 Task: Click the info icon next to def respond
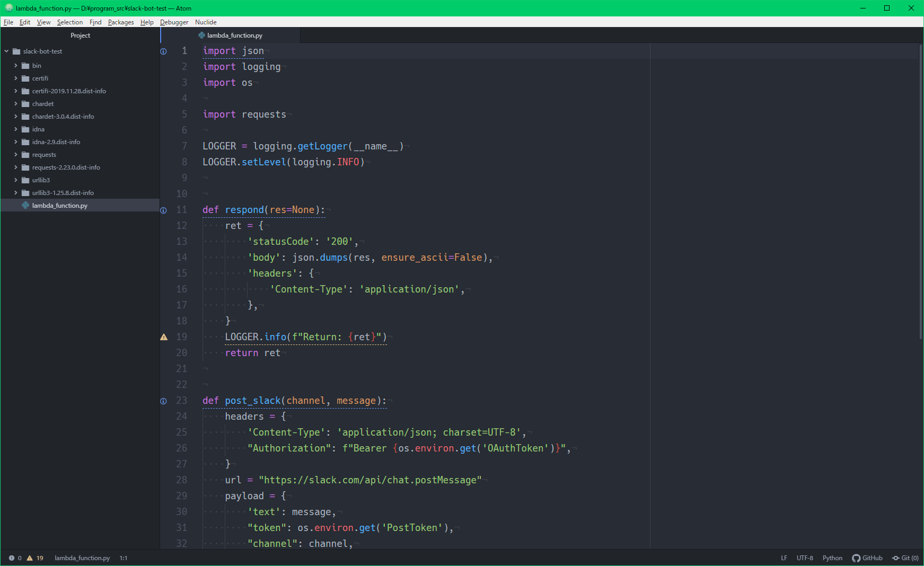(163, 210)
